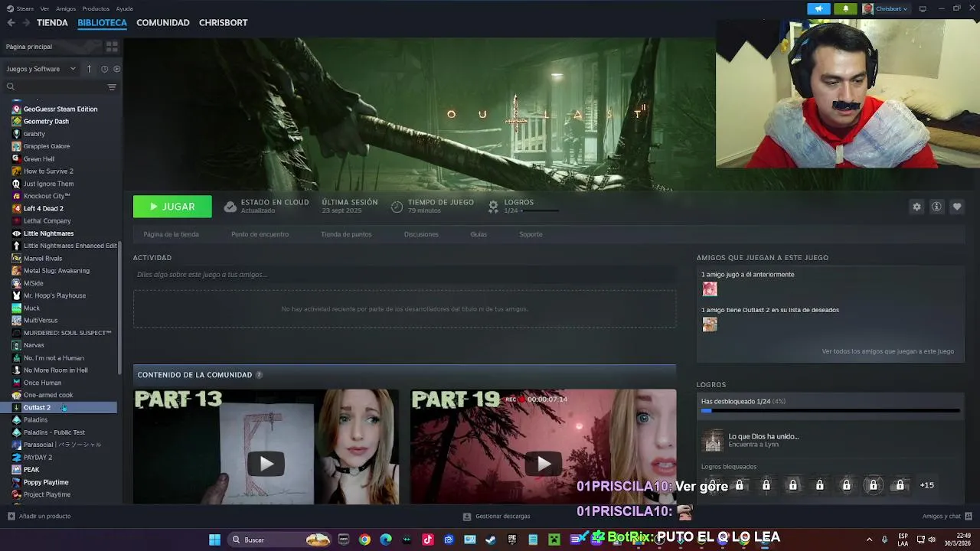Click the achievements progress bar
Image resolution: width=980 pixels, height=551 pixels.
[x=830, y=411]
